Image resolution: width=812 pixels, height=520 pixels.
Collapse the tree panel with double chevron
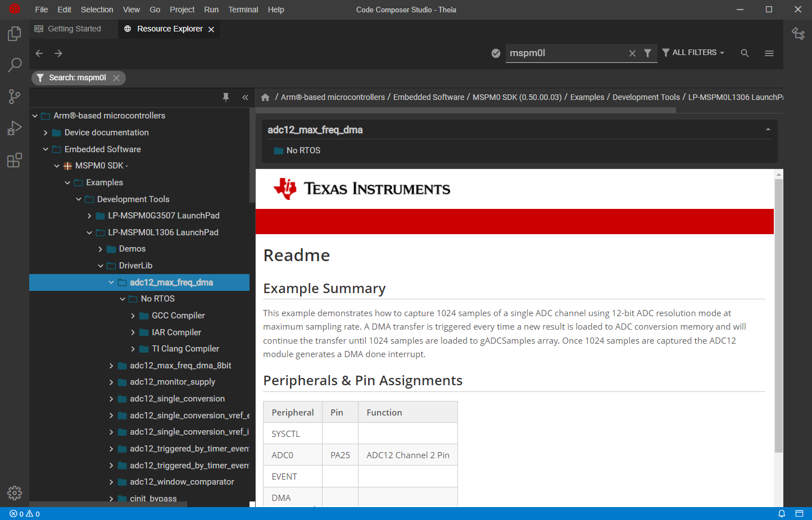[245, 97]
